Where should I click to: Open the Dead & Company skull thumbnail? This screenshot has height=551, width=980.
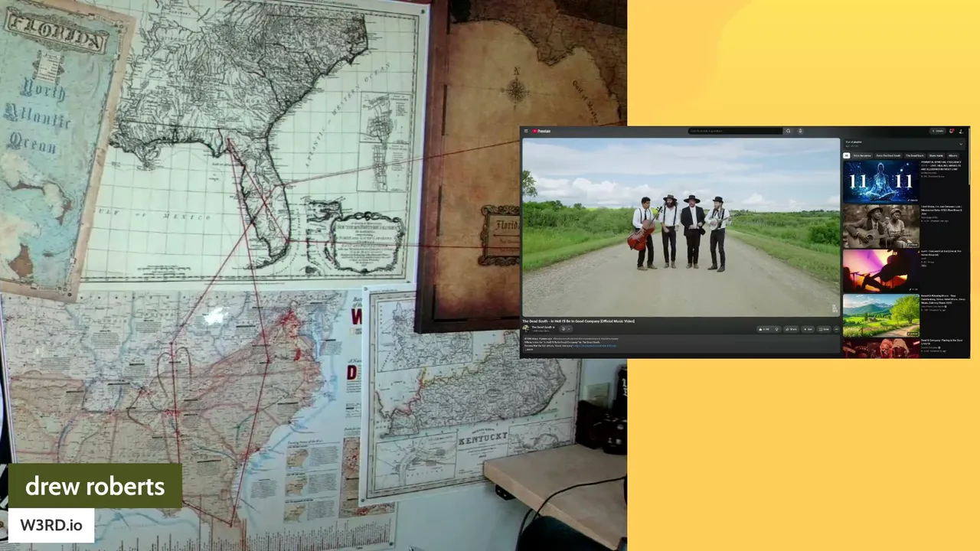880,348
